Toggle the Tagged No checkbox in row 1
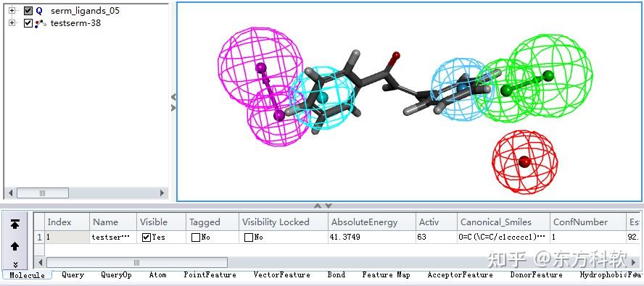Screen dimensions: 644x286 pos(196,237)
